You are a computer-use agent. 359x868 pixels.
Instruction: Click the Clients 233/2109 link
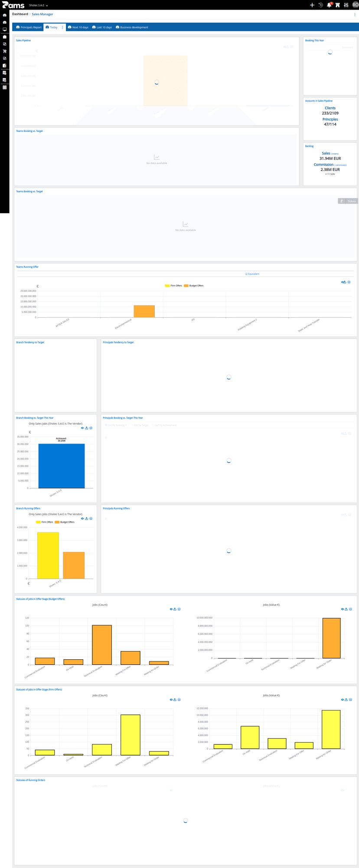(330, 111)
